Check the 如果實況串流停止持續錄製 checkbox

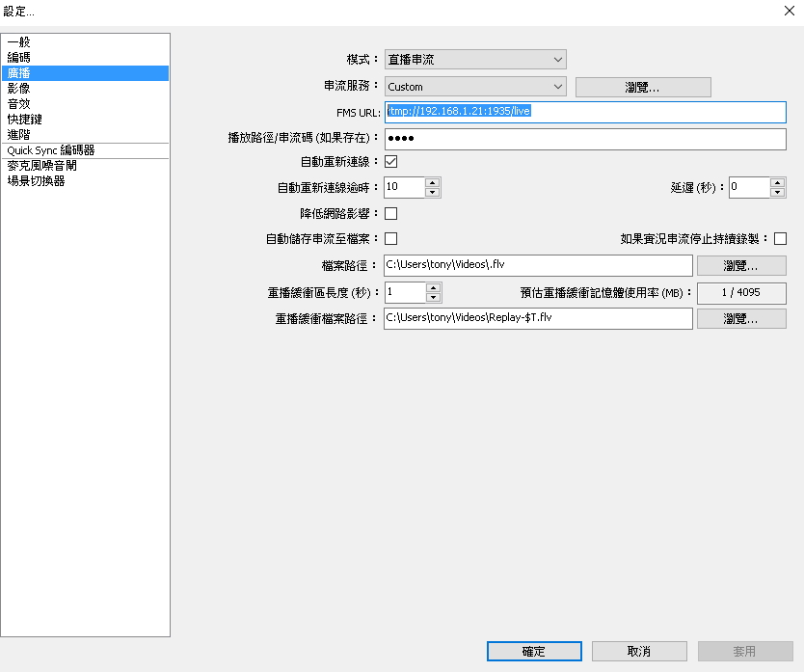tap(780, 238)
